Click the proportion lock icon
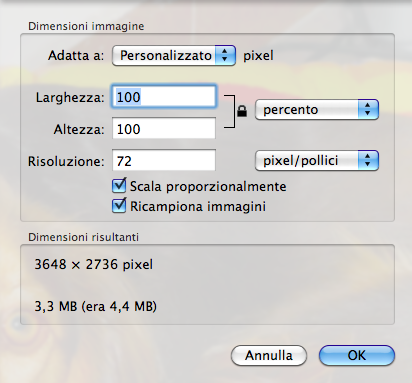This screenshot has height=383, width=412. coord(242,111)
